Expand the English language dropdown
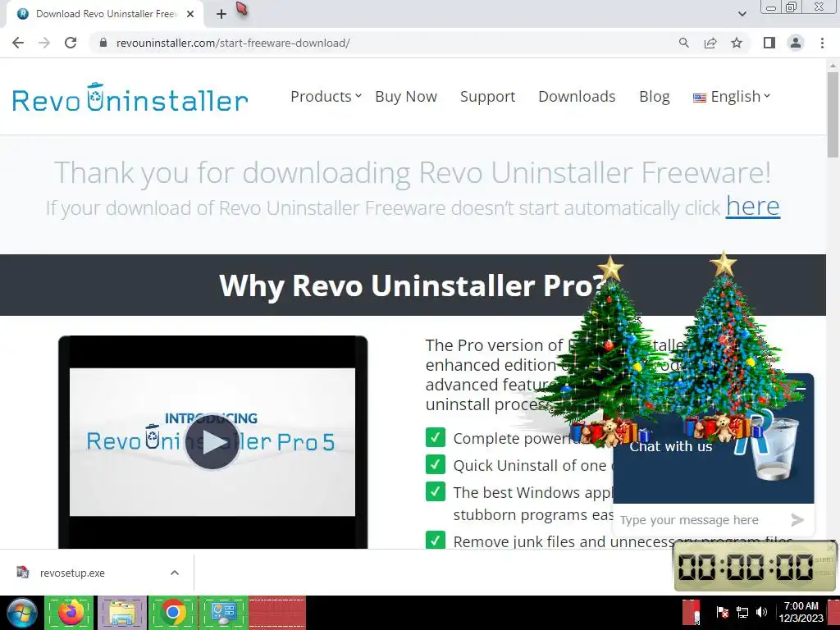 pyautogui.click(x=731, y=97)
